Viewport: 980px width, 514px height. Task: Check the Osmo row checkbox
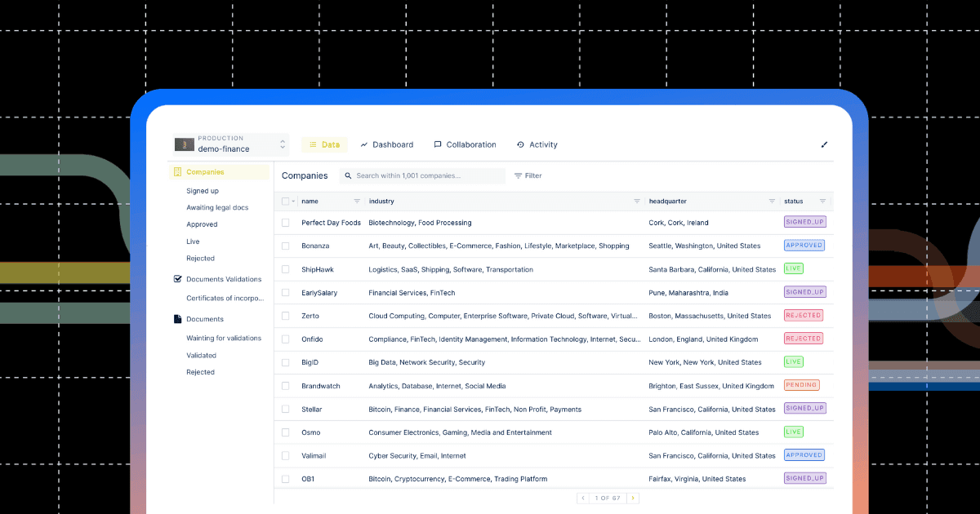click(286, 432)
